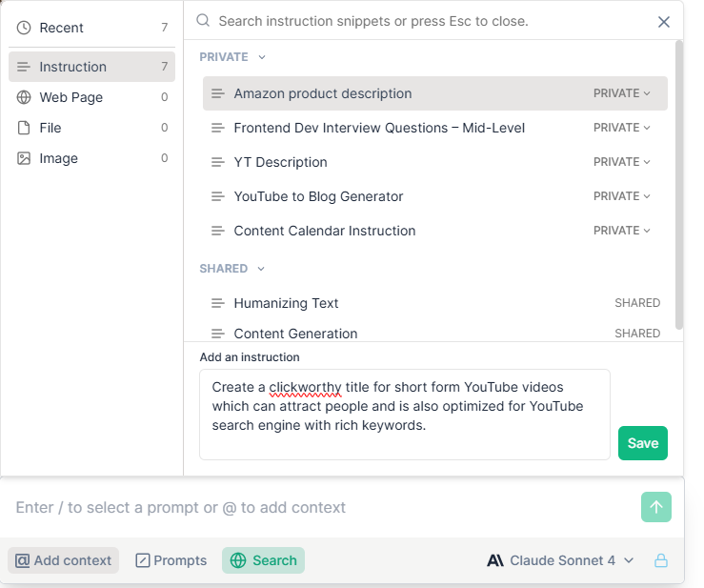The height and width of the screenshot is (588, 704).
Task: Click the snippet icon beside Content Generation
Action: coord(218,334)
